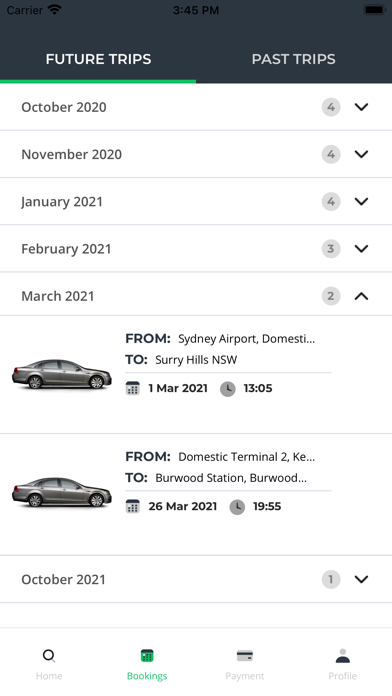Screen dimensions: 392x696
Task: Expand February 2021 trips chevron
Action: [362, 249]
